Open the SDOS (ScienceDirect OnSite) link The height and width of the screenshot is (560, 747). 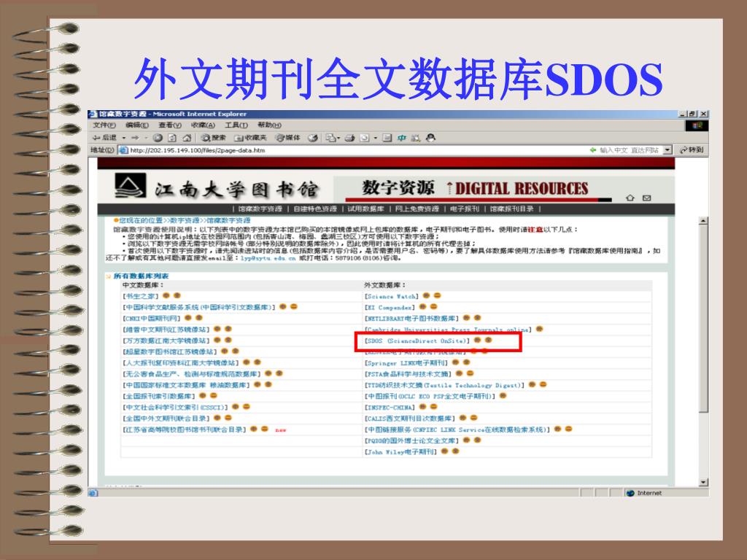pyautogui.click(x=417, y=341)
